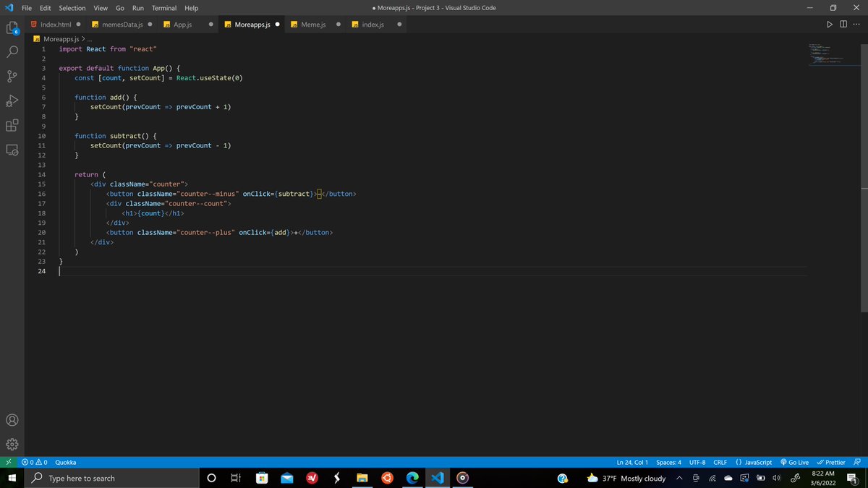Screen dimensions: 868x488
Task: Close the App.js tab via unsaved dot
Action: [210, 25]
